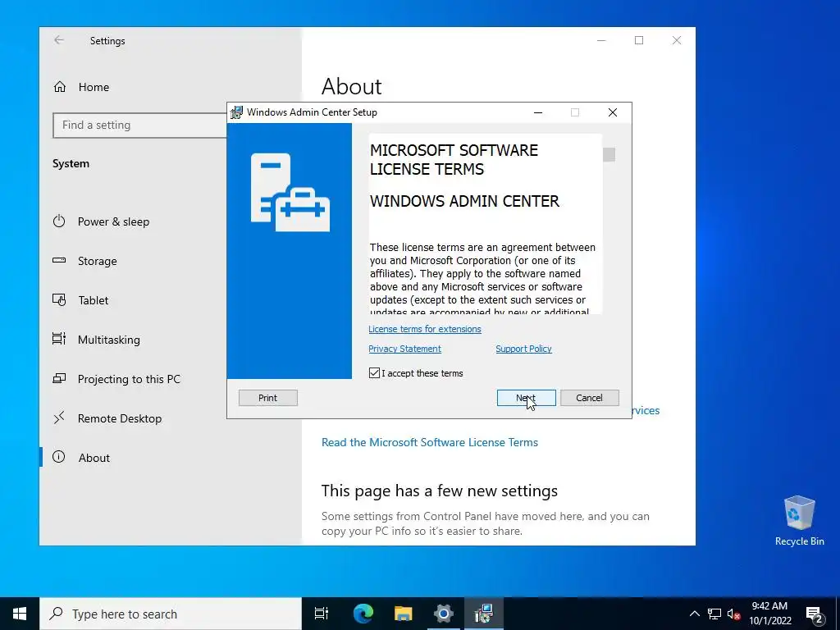Open Power & sleep settings
Screen dimensions: 840x630
[113, 221]
